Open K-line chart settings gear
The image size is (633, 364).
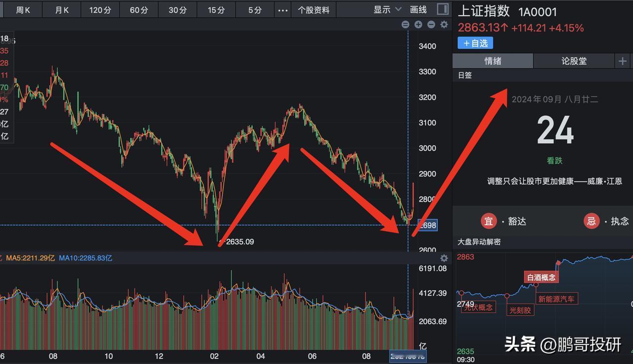[444, 24]
